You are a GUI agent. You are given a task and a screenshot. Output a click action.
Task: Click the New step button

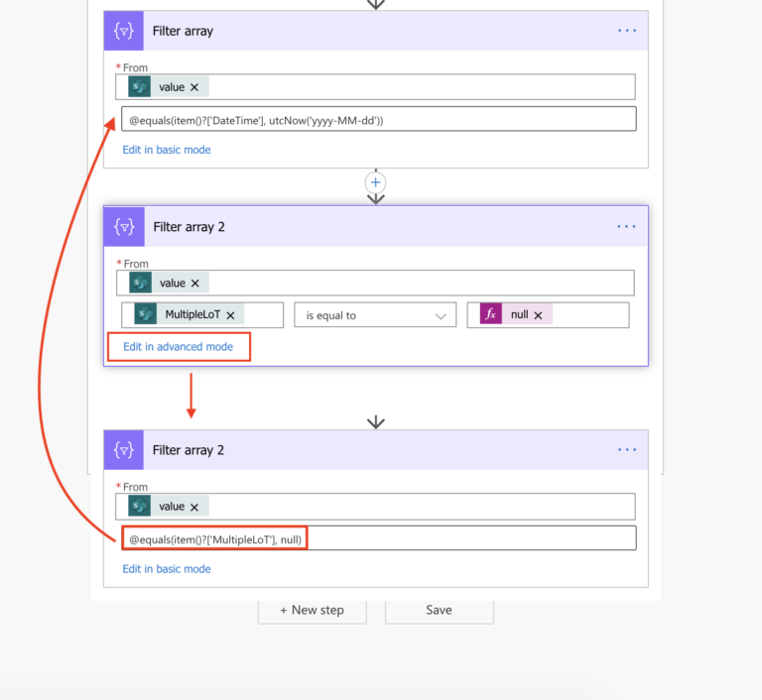point(312,610)
